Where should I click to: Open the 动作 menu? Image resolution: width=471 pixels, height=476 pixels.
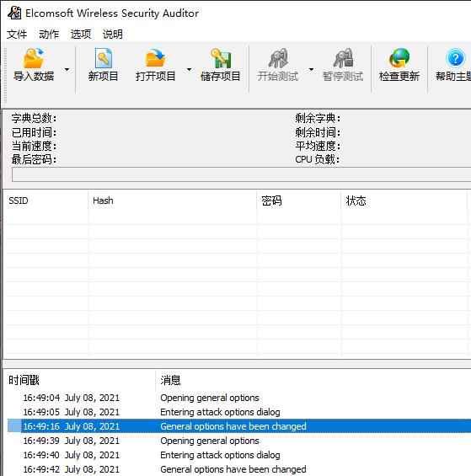tap(49, 34)
